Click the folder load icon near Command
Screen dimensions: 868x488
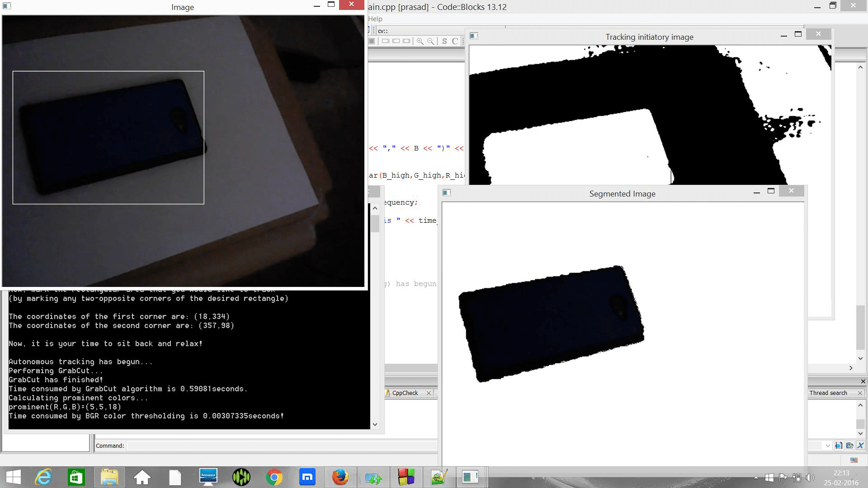point(849,446)
